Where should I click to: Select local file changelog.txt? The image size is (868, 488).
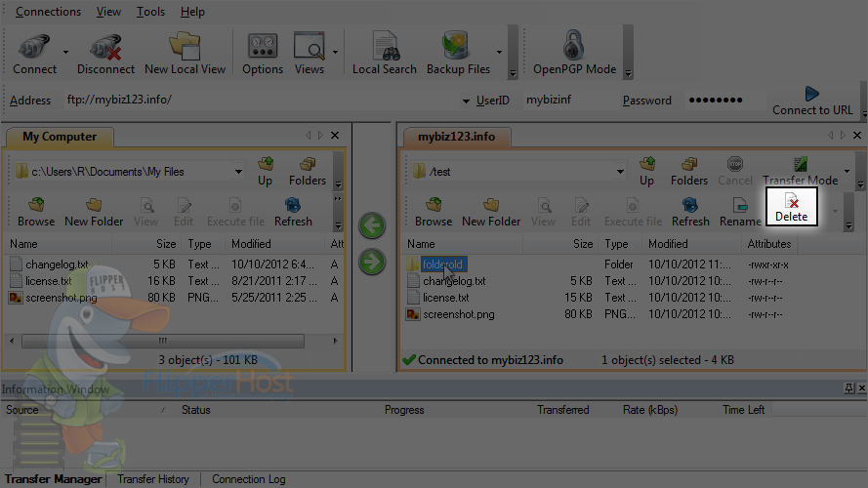57,264
